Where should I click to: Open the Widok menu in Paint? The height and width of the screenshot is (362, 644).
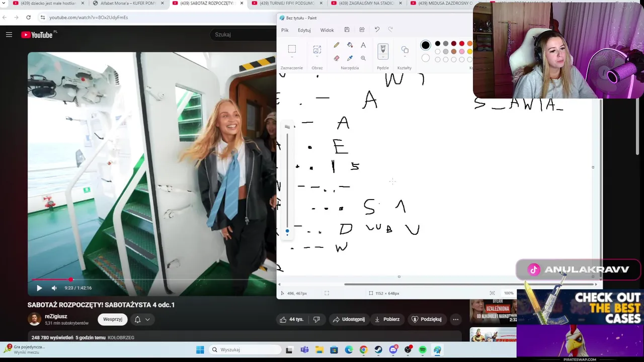[327, 30]
